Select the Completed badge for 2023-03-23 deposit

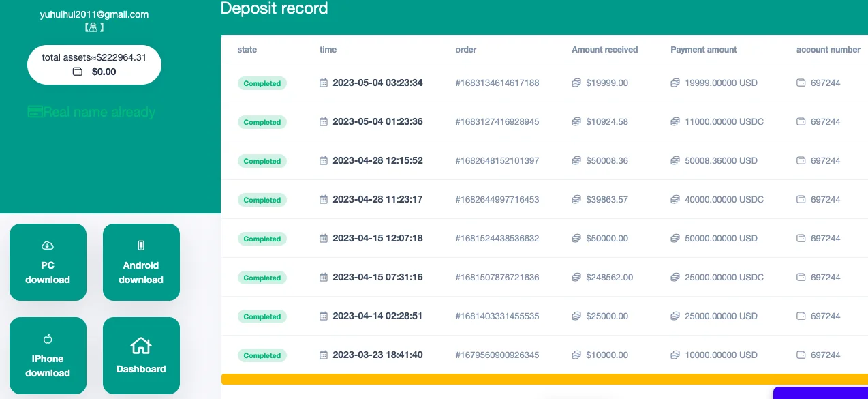[262, 355]
